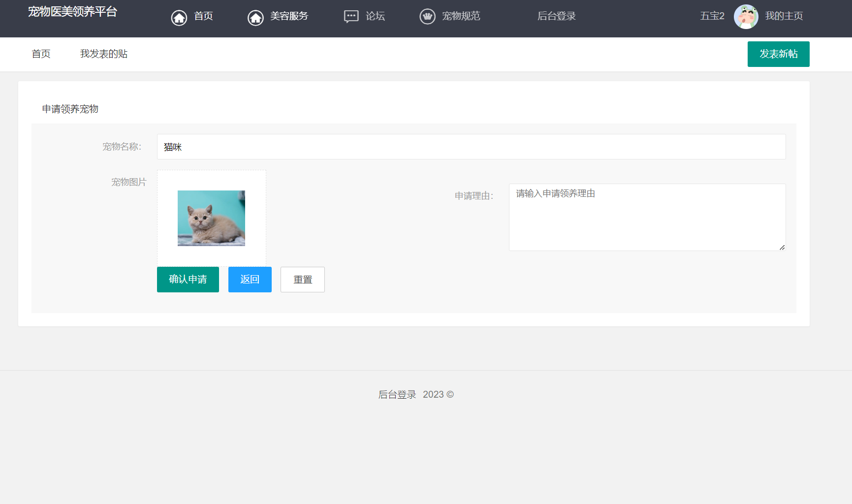Click the 申请理由 reason textarea

(x=647, y=218)
